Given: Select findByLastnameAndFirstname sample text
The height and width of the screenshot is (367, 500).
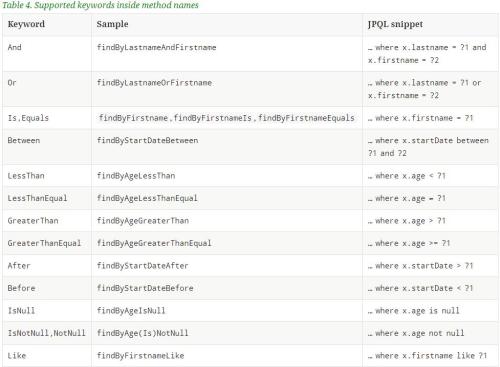Looking at the screenshot, I should (x=156, y=47).
